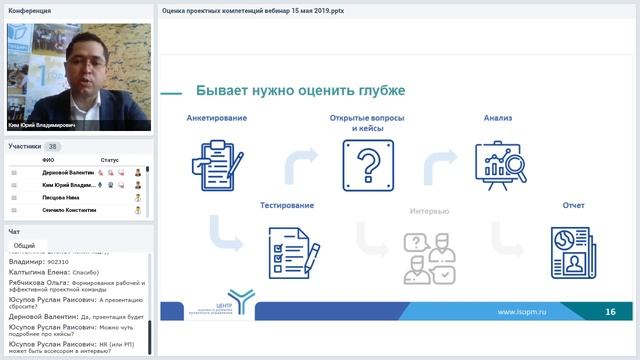Click the chat scrollbar thumb

click(x=149, y=337)
